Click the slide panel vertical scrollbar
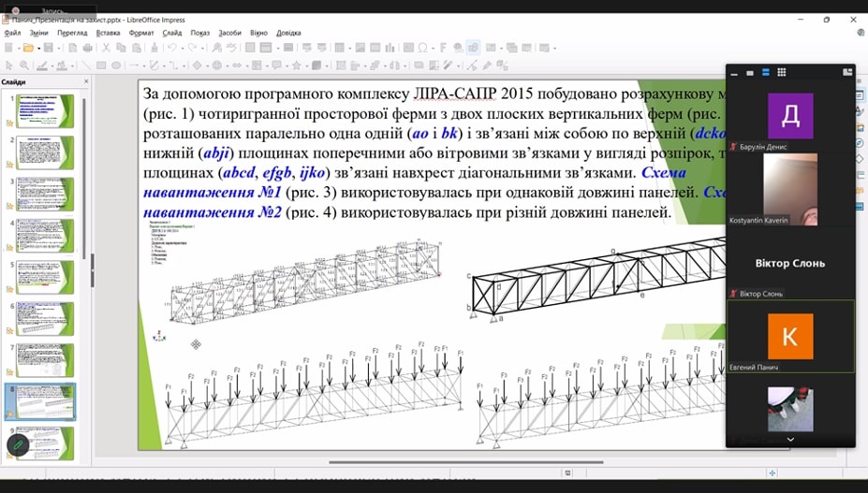This screenshot has width=868, height=493. coord(84,177)
